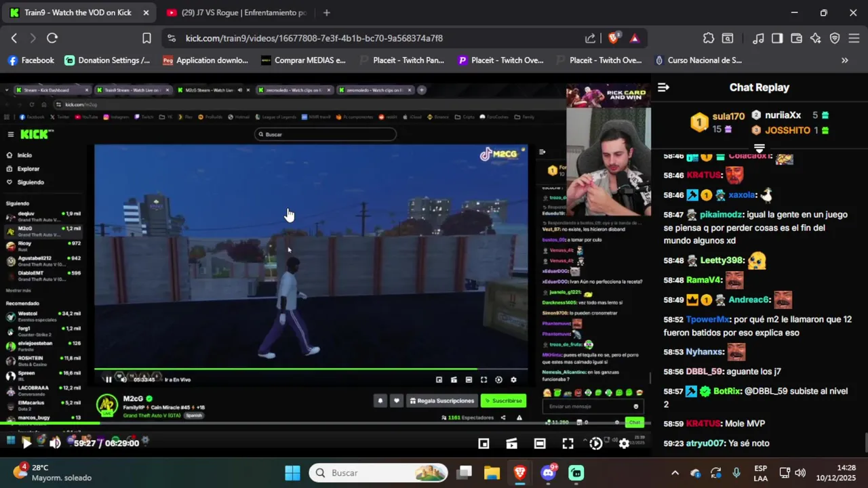Open Curso Nacional de S... bookmark

(698, 60)
